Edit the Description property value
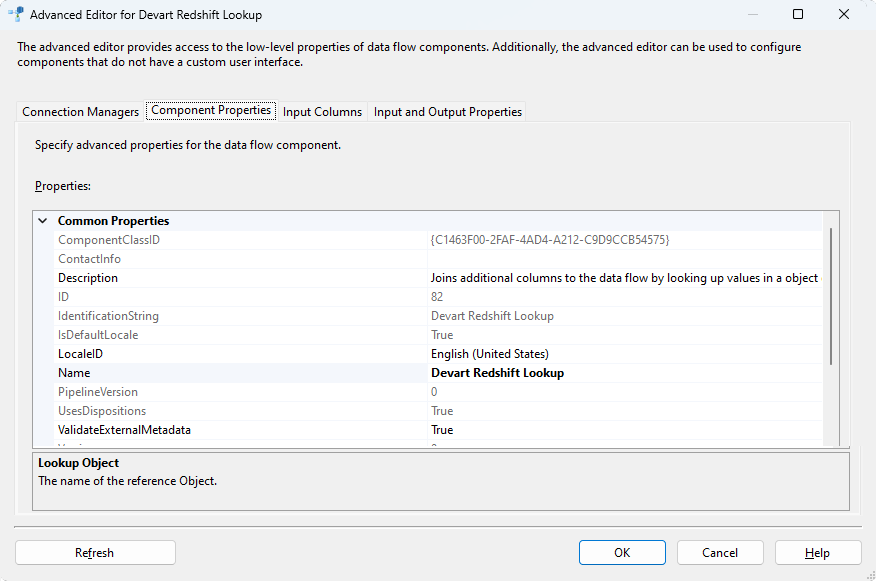876x581 pixels. (x=624, y=278)
